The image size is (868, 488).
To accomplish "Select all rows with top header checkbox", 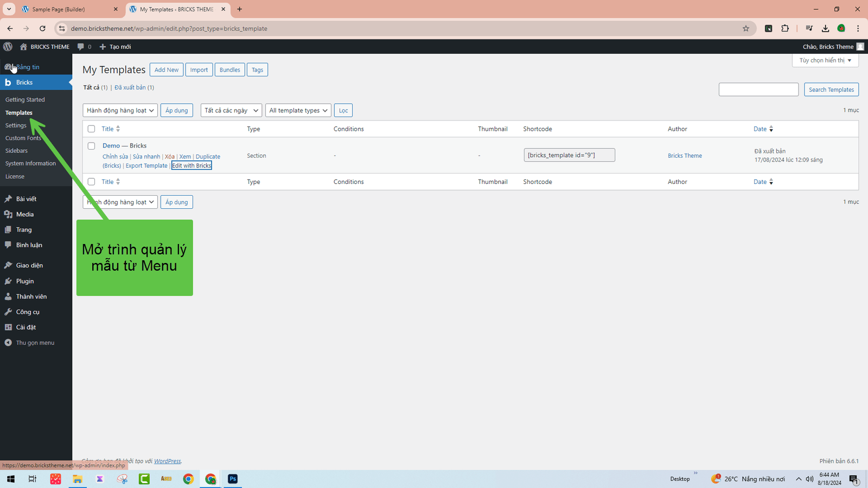I will pyautogui.click(x=91, y=129).
